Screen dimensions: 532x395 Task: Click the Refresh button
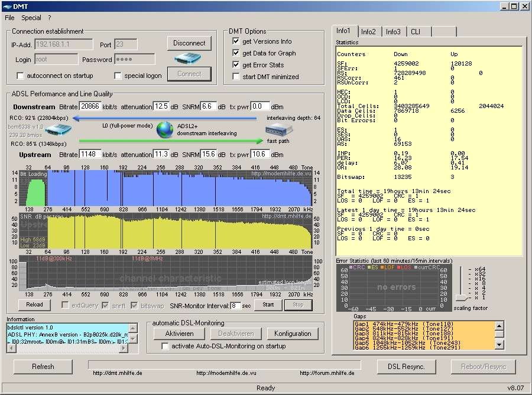[43, 367]
